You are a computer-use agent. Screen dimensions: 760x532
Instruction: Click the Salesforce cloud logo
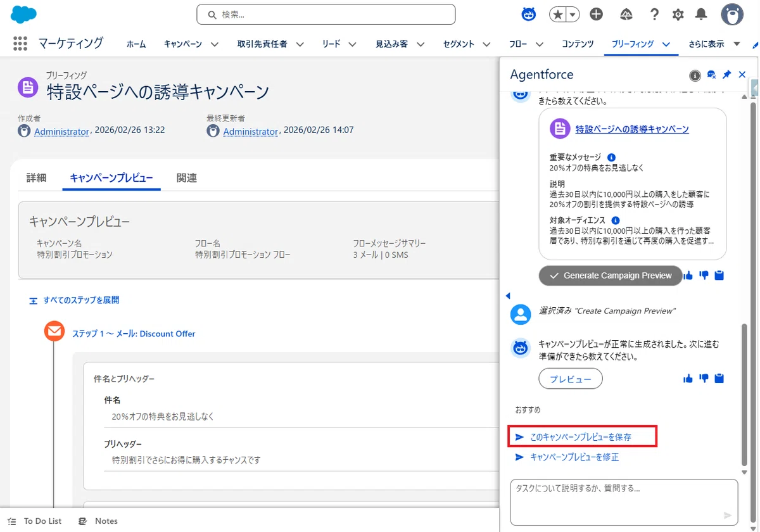point(24,14)
